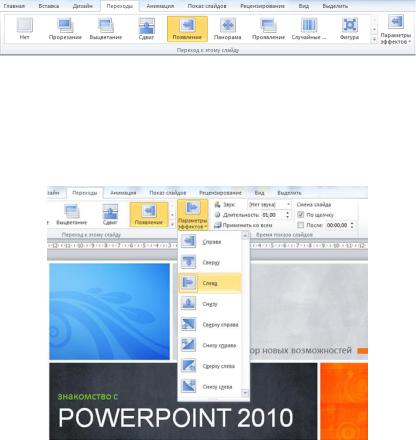The image size is (416, 440).
Task: Click the green 'знакомство с' text
Action: coord(88,396)
